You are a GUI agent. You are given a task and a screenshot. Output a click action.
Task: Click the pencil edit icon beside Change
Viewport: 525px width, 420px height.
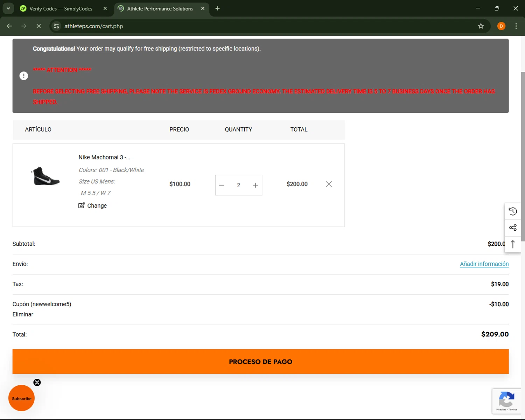pos(82,205)
